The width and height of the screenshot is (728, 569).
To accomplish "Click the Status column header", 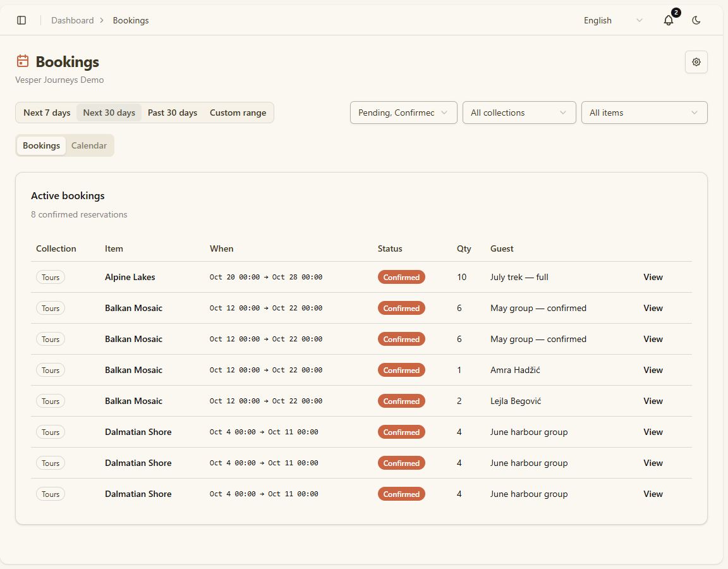I will coord(390,248).
